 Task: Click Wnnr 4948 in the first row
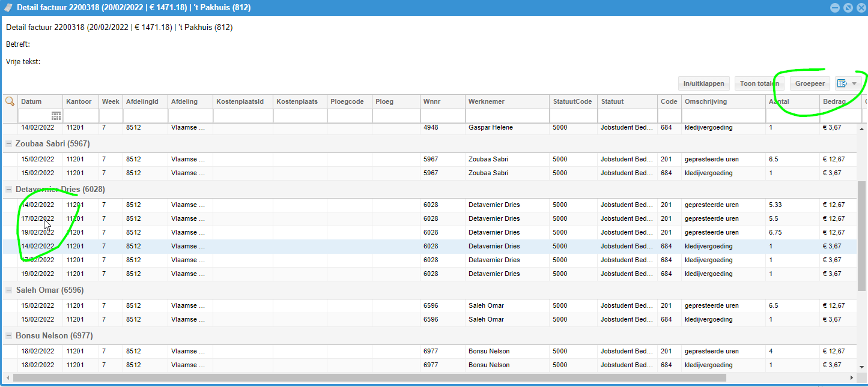[x=431, y=127]
